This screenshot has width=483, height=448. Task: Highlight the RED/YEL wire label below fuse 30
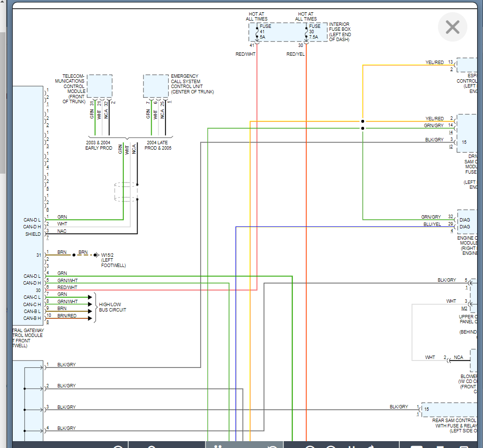(x=295, y=54)
